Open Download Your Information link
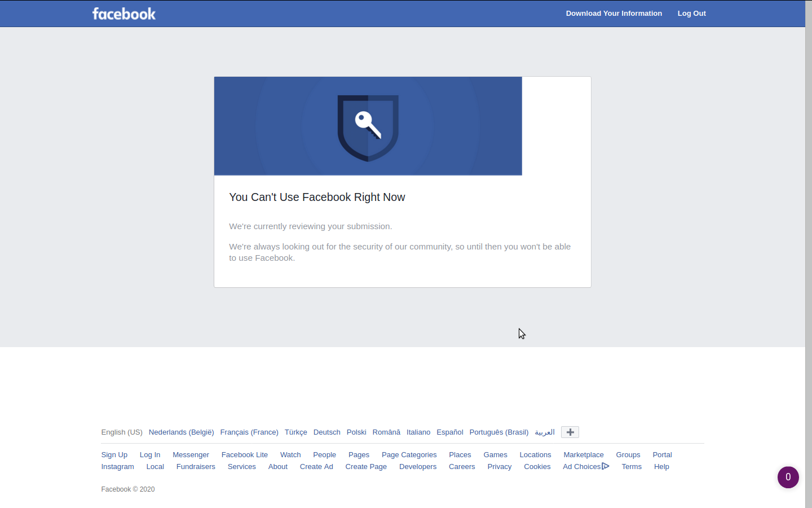 [614, 14]
